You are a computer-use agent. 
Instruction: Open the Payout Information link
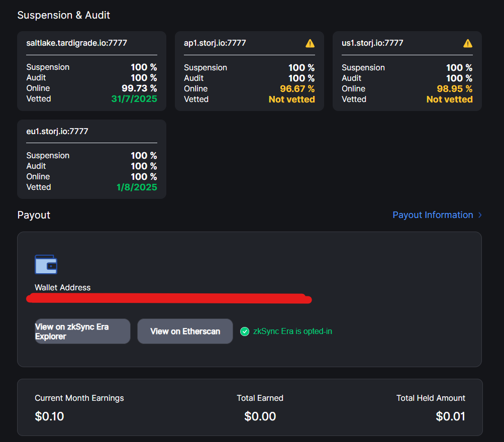pyautogui.click(x=433, y=215)
